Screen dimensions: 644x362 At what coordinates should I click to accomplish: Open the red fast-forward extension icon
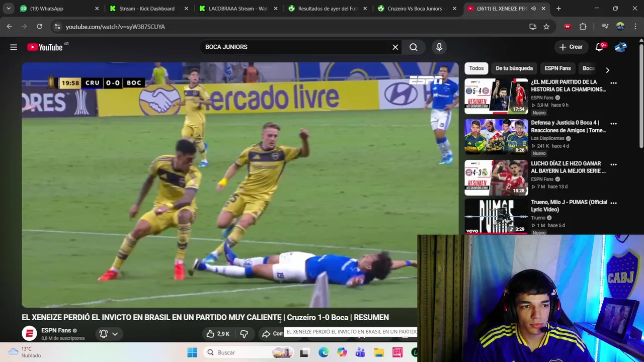pyautogui.click(x=568, y=27)
